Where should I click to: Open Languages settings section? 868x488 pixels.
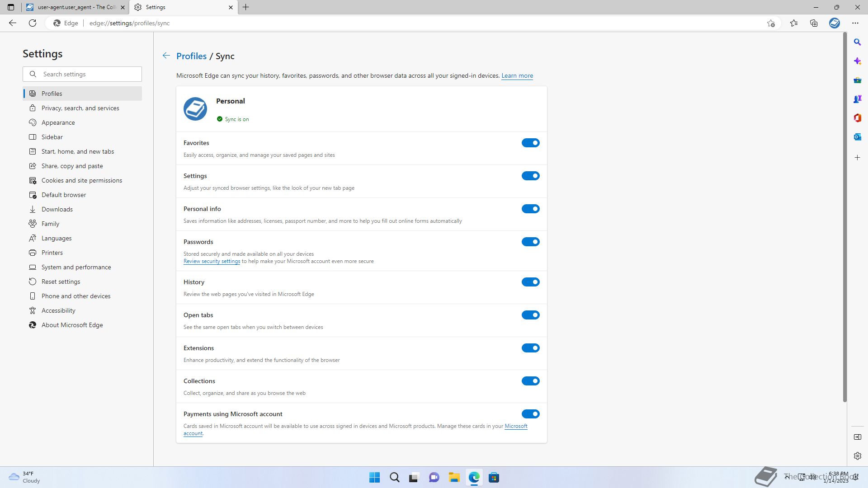click(x=82, y=238)
